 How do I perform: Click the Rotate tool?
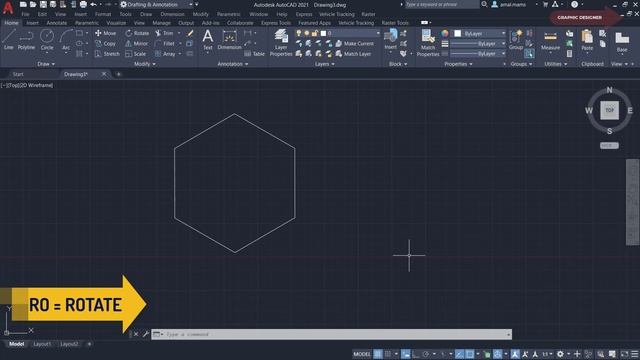(137, 33)
